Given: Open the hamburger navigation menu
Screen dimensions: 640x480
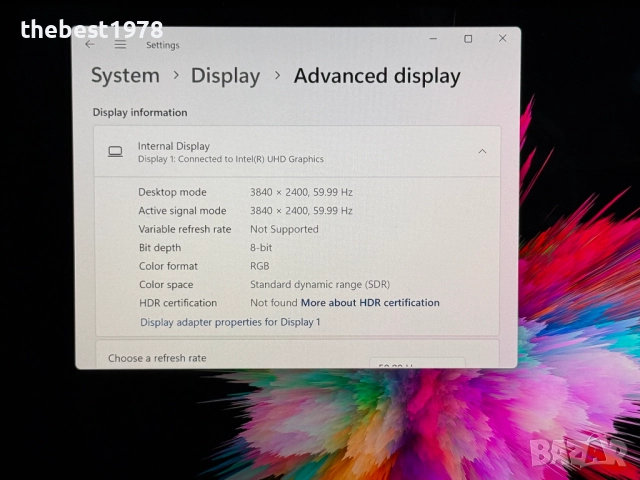Looking at the screenshot, I should (x=120, y=44).
